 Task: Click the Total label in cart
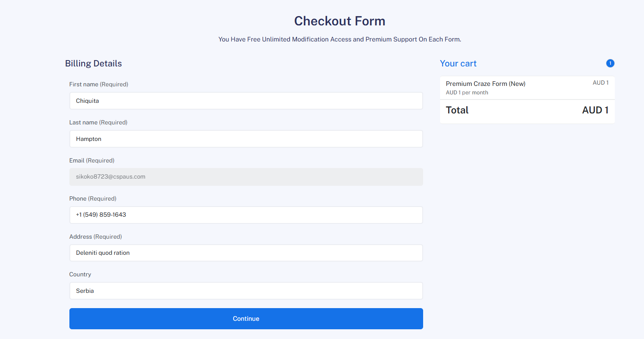[x=457, y=110]
